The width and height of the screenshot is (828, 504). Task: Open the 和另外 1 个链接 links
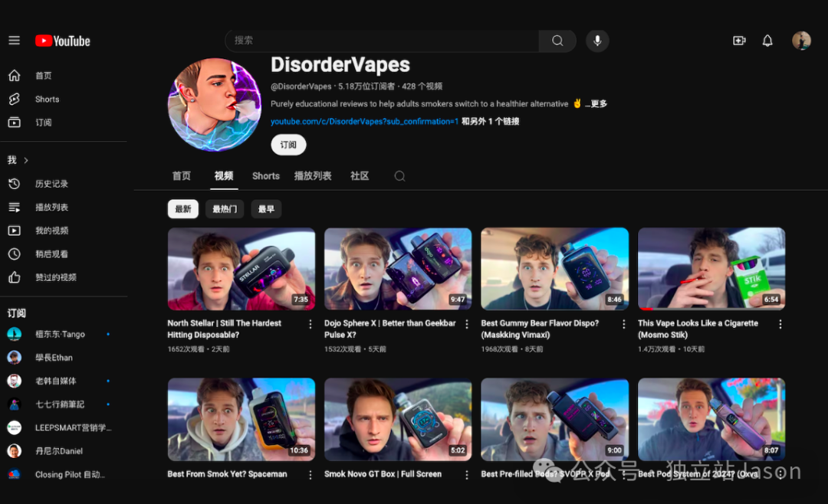tap(490, 121)
